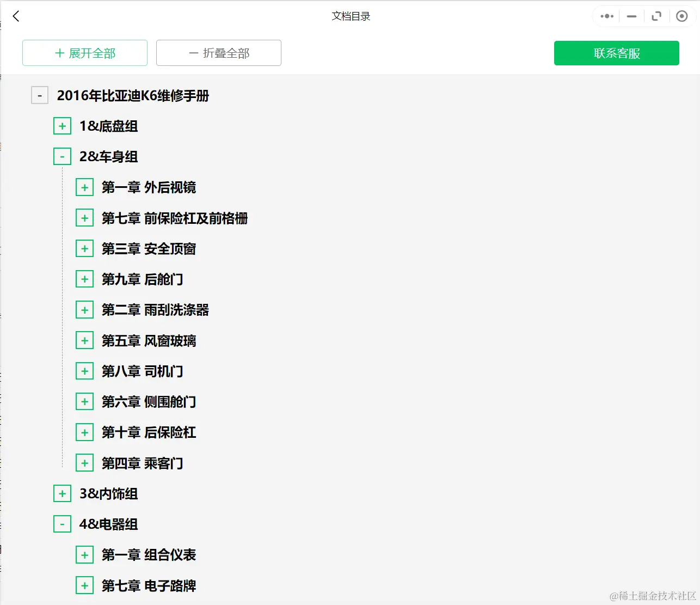The height and width of the screenshot is (605, 700).
Task: Go back using the left arrow icon
Action: click(15, 16)
